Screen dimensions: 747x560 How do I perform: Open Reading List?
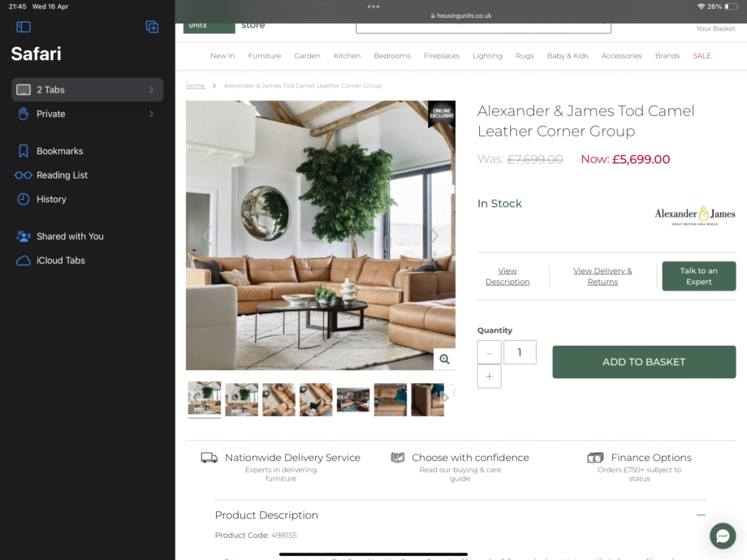point(62,175)
